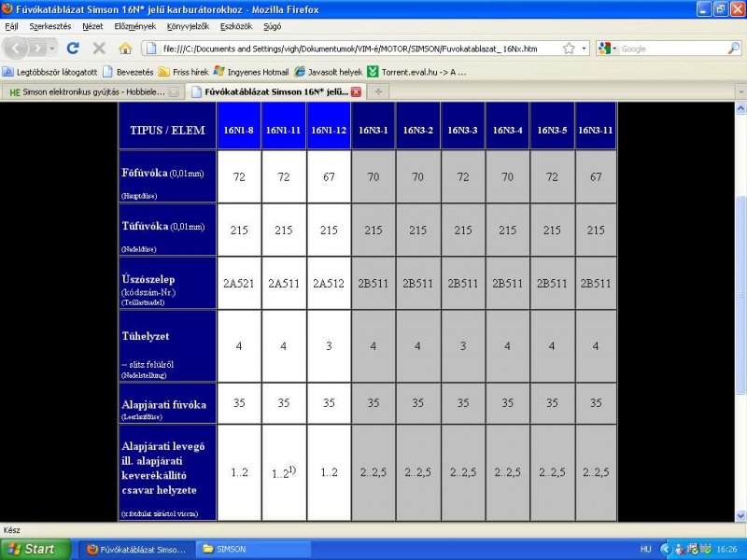The image size is (747, 560).
Task: Click the Tűhelyzet row label
Action: coord(168,346)
